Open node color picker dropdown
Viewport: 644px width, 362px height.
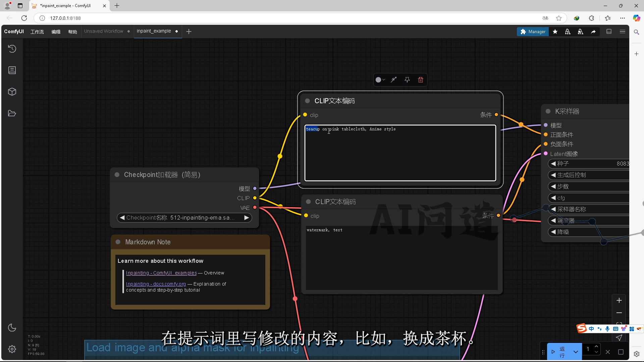(x=380, y=80)
